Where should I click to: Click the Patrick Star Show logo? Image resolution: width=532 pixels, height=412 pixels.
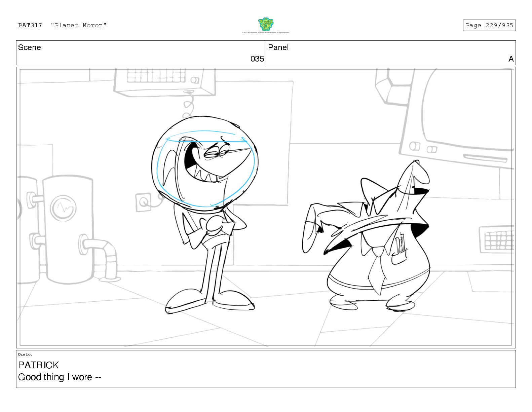click(266, 24)
